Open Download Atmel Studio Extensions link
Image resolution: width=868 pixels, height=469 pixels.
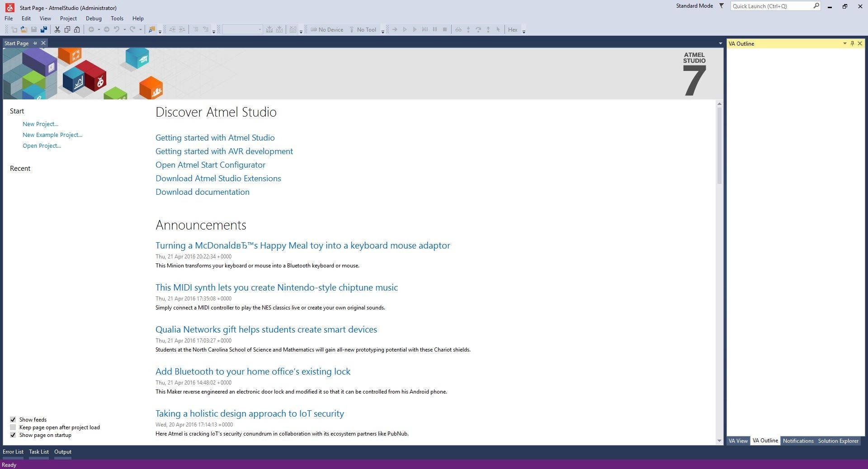point(218,178)
